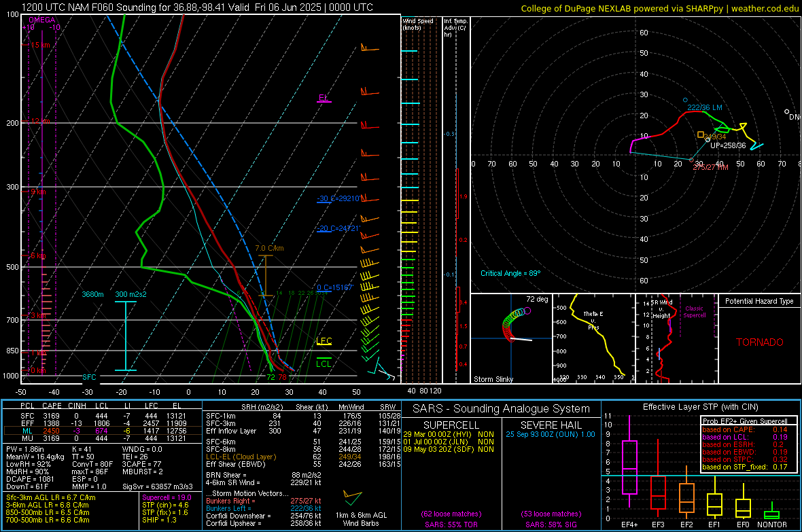Click the DN circle marker on hodograph
The image size is (802, 532).
click(786, 111)
